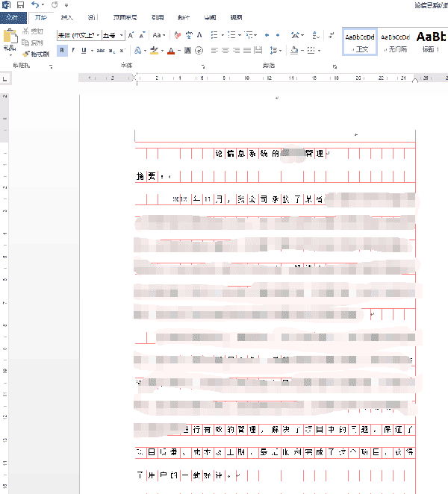
Task: Click the increase font size icon
Action: (x=131, y=35)
